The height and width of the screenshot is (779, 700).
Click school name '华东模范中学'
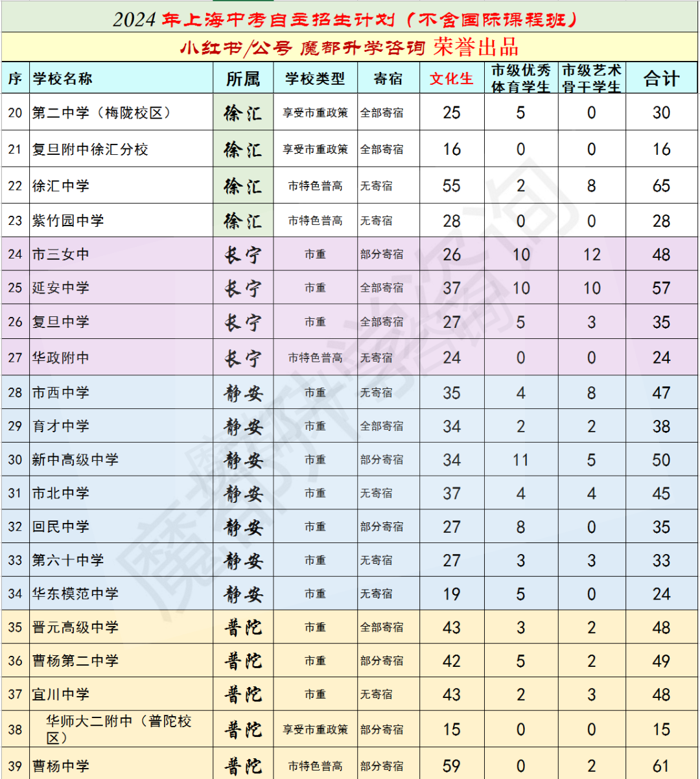click(75, 594)
